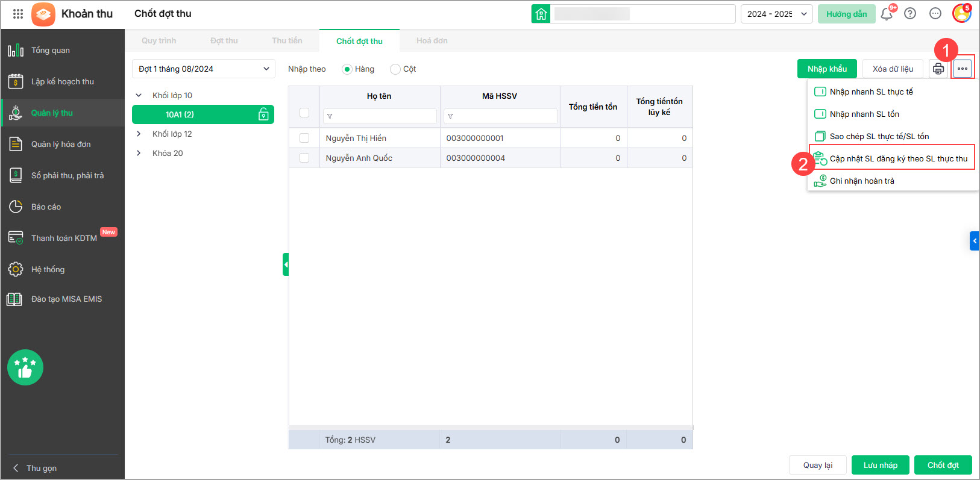
Task: Click the Họ tên filter input
Action: coord(380,116)
